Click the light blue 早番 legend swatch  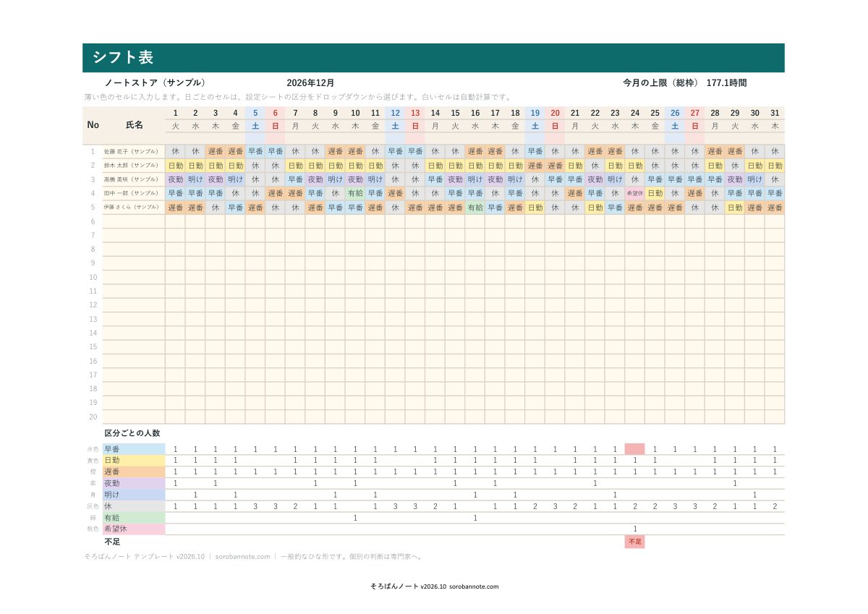coord(134,449)
